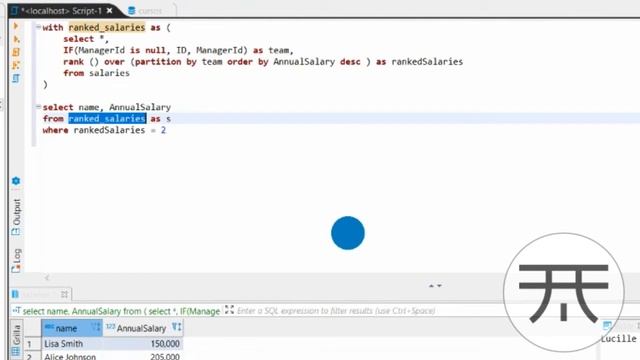Viewport: 640px width, 360px height.
Task: Collapse the with ranked_salaries block
Action: [38, 27]
